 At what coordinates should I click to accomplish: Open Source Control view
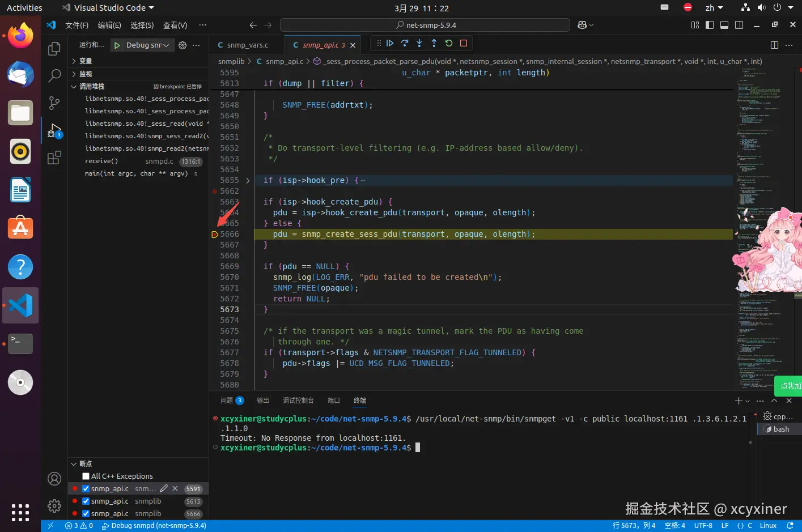54,103
